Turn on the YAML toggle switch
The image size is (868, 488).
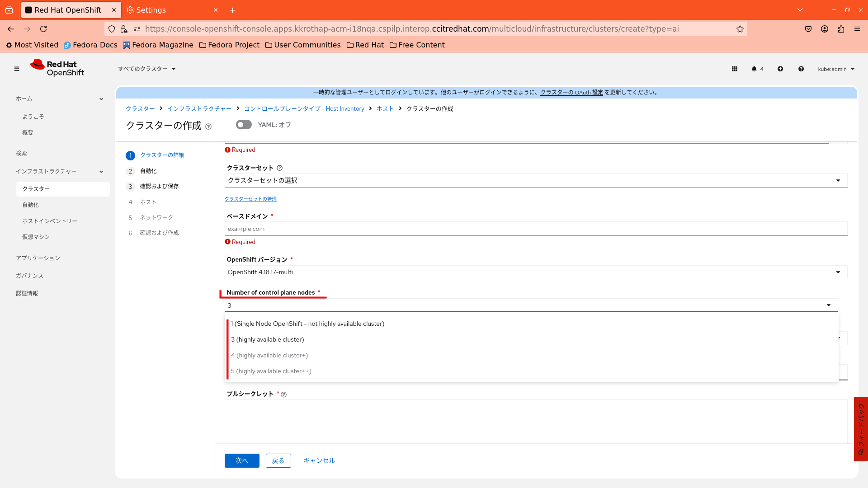tap(244, 125)
